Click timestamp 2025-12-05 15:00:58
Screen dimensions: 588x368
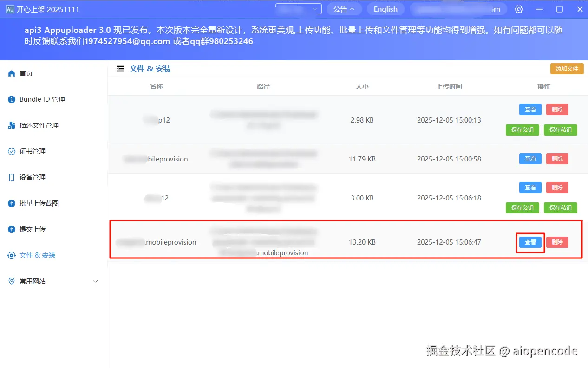(449, 159)
